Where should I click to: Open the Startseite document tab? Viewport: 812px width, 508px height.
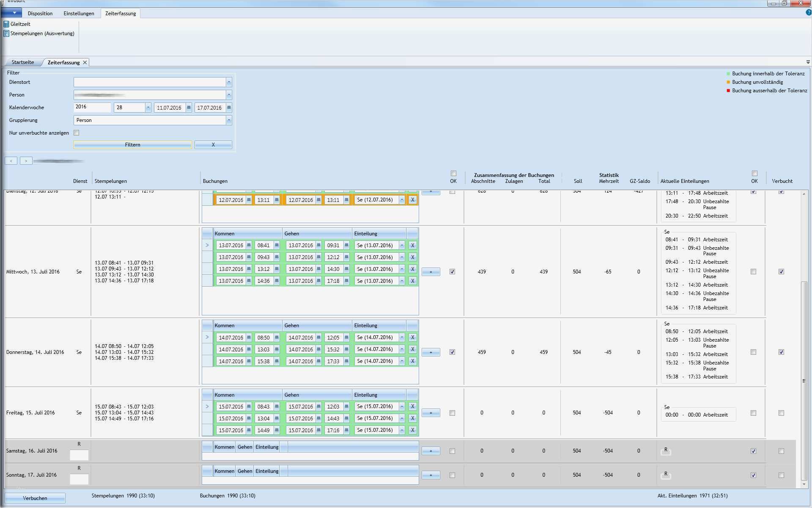23,62
